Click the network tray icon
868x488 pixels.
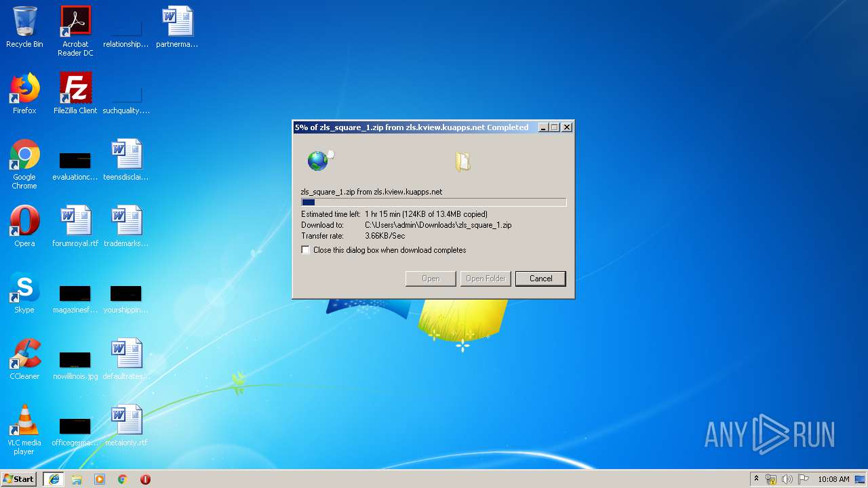[771, 479]
